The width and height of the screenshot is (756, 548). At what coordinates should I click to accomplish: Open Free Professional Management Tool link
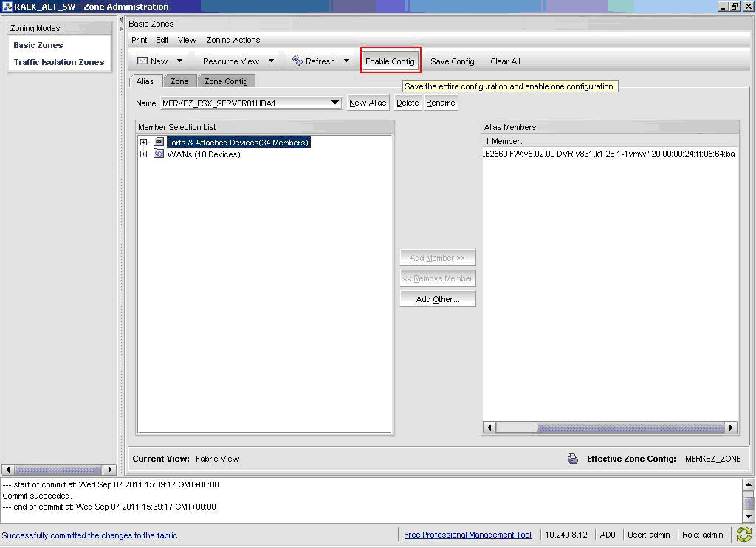coord(467,535)
